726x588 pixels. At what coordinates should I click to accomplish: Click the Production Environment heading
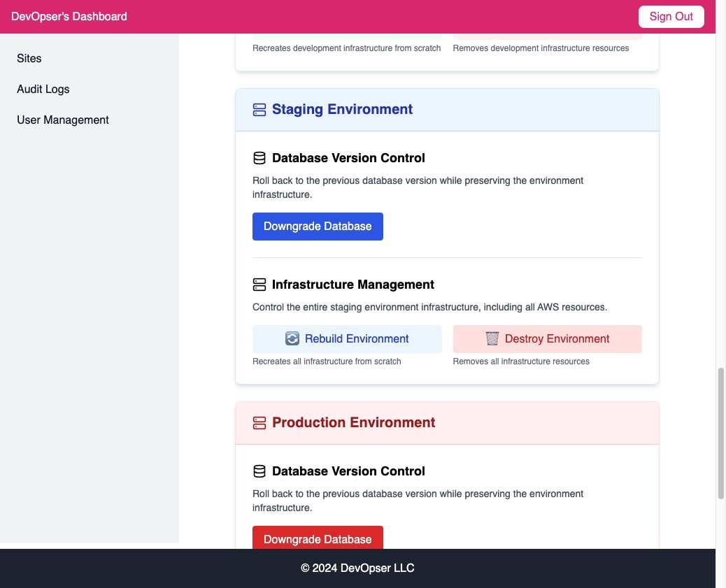coord(354,423)
